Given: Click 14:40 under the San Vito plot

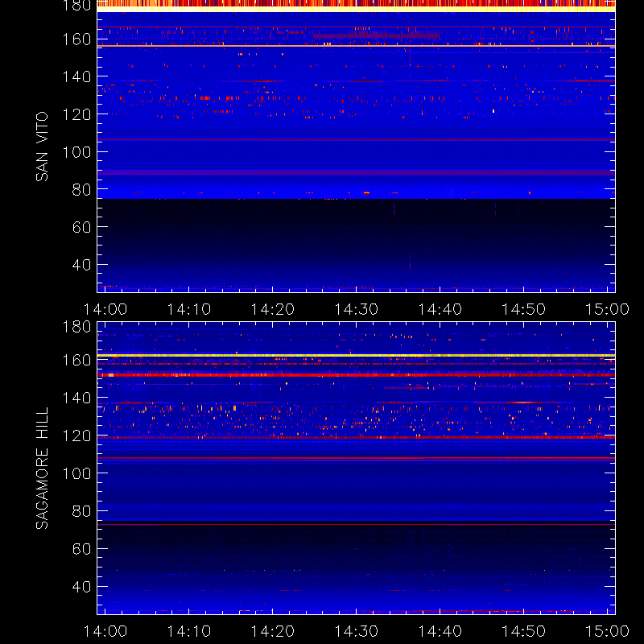Looking at the screenshot, I should click(440, 309).
